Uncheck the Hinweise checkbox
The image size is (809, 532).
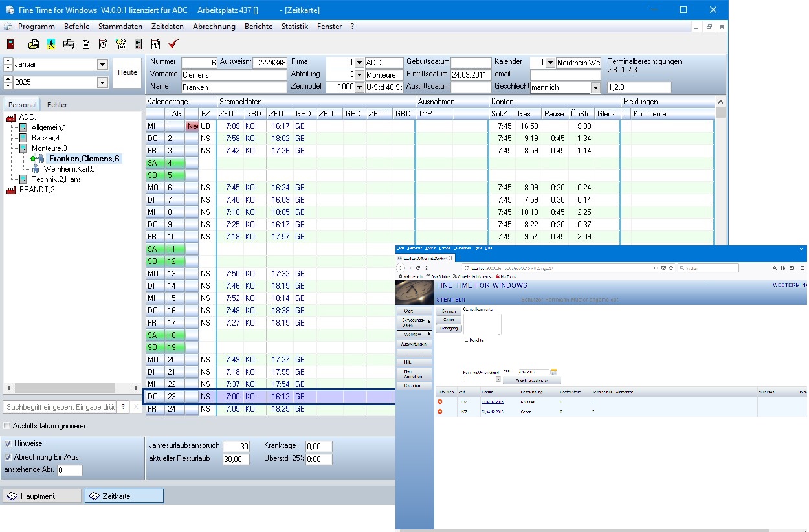tap(7, 443)
